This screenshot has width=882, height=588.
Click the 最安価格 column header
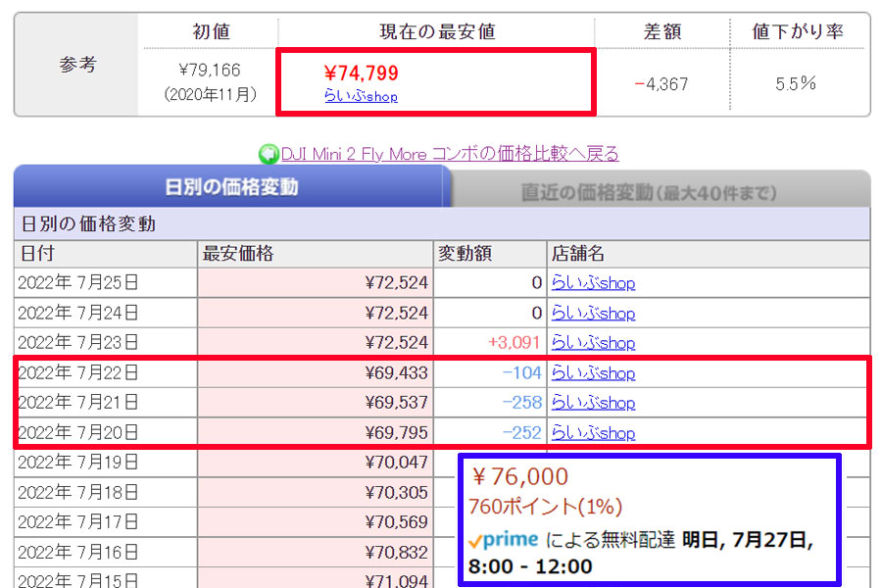315,254
